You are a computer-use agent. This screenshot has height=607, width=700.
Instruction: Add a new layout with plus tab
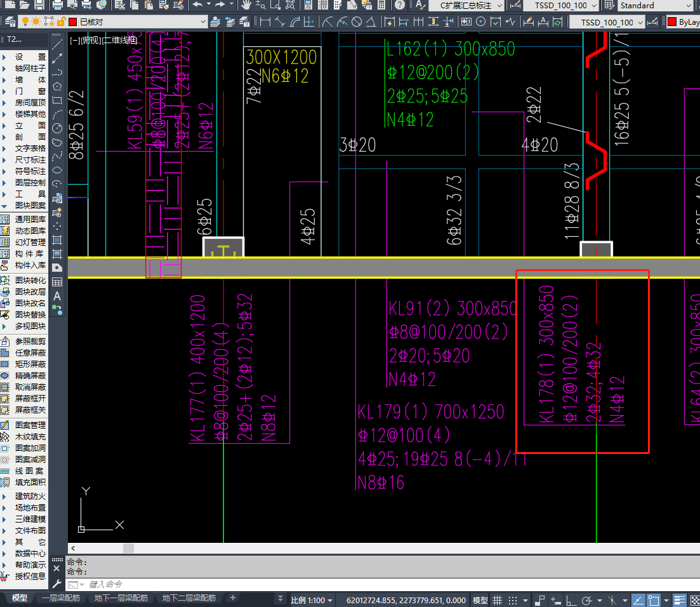pyautogui.click(x=232, y=597)
